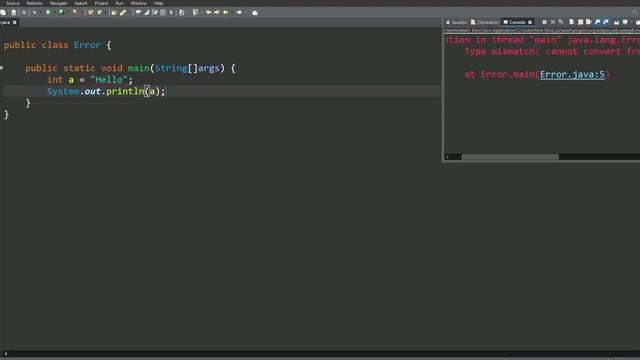This screenshot has height=360, width=640.
Task: Follow the Error.java:5 stack trace link
Action: pos(572,74)
